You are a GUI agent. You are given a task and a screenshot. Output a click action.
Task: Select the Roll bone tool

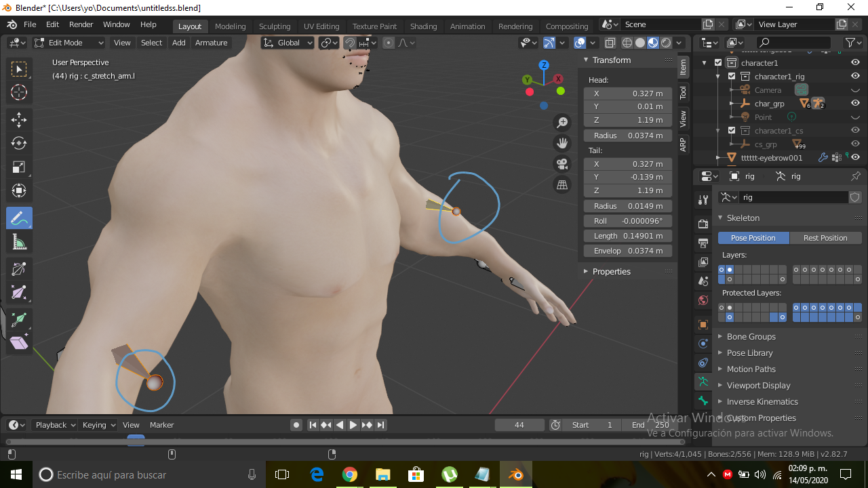19,269
